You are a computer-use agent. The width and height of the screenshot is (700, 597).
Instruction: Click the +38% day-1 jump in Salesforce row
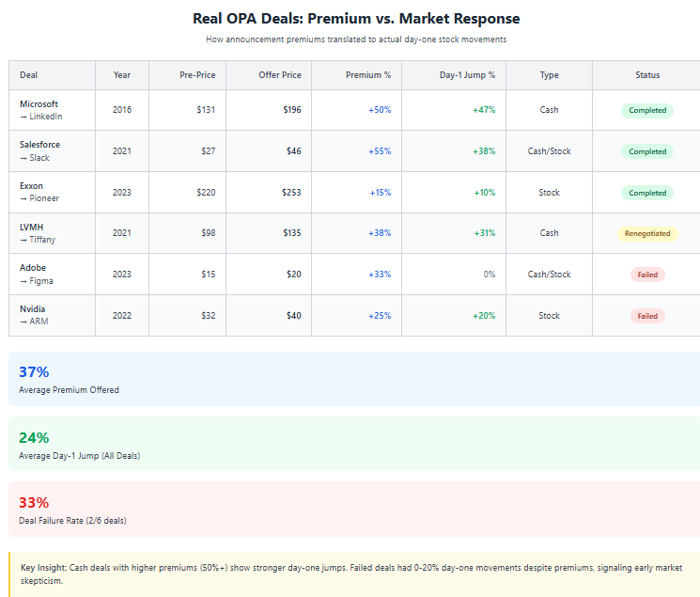484,151
